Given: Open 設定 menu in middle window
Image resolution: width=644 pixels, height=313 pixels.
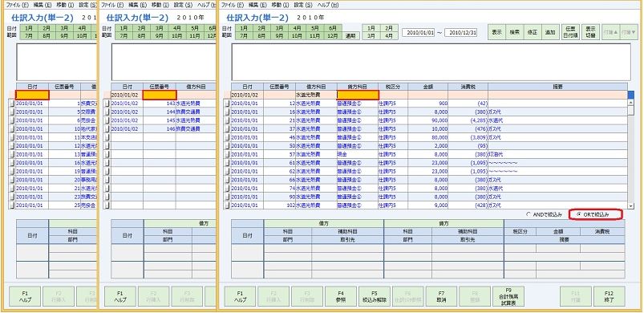Looking at the screenshot, I should [x=183, y=6].
